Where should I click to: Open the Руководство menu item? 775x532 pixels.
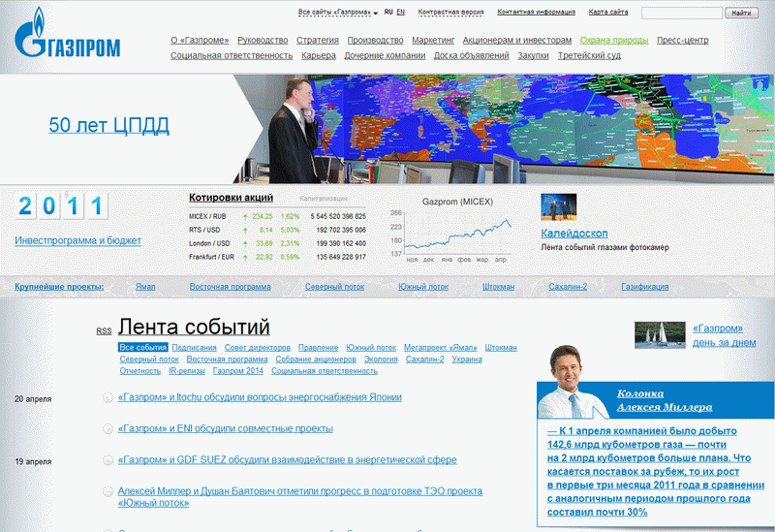pyautogui.click(x=263, y=40)
